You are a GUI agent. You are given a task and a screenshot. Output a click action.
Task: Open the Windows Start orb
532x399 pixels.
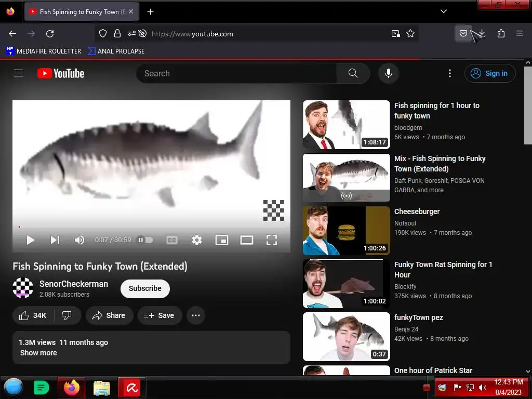tap(13, 388)
